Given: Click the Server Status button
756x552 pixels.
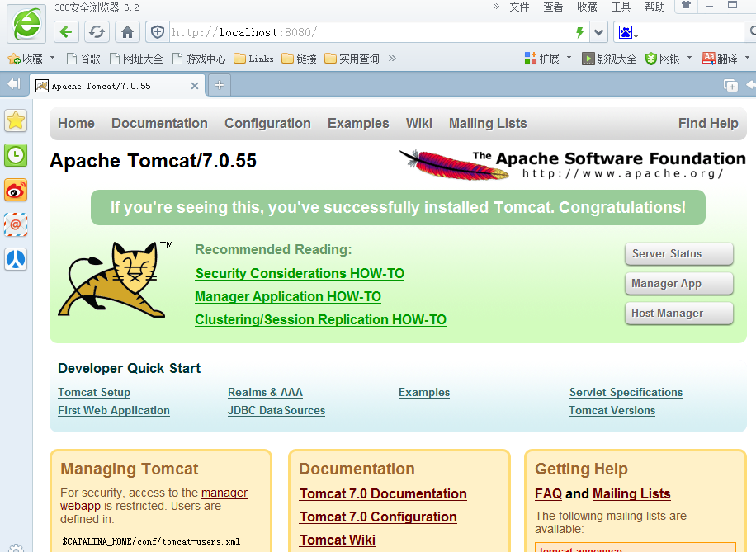Looking at the screenshot, I should point(679,253).
